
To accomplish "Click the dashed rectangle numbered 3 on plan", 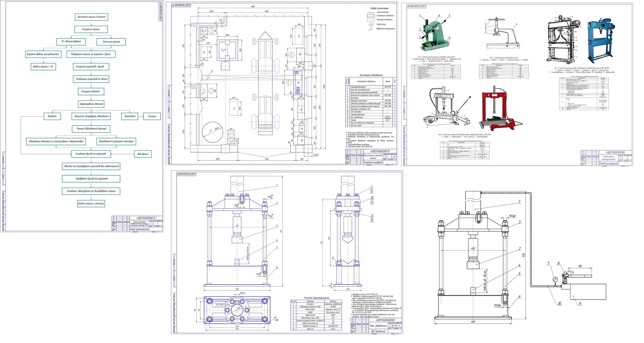I will 234,109.
